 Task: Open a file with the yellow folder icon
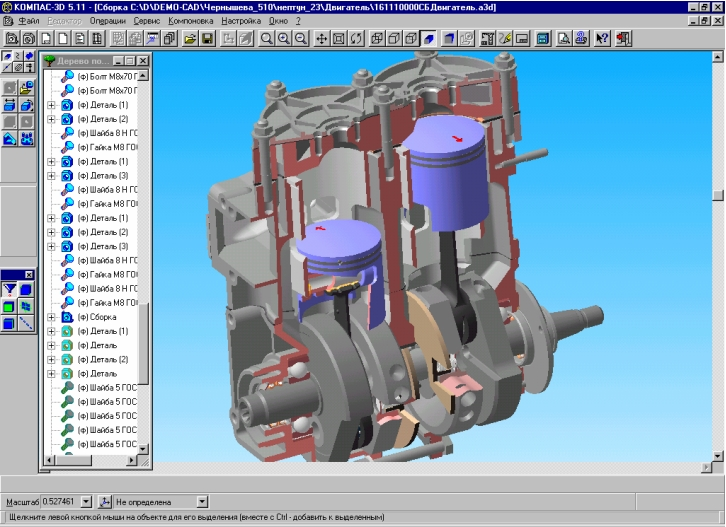click(x=190, y=38)
